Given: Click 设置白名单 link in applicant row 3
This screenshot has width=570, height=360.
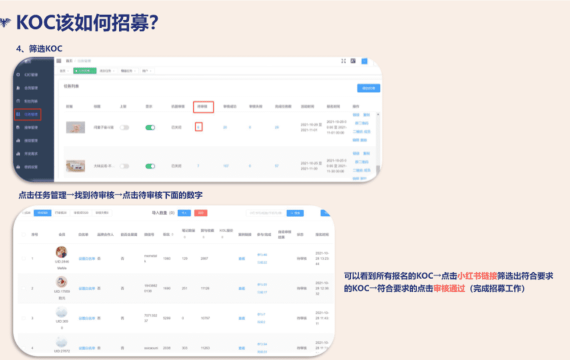Looking at the screenshot, I should [x=87, y=318].
